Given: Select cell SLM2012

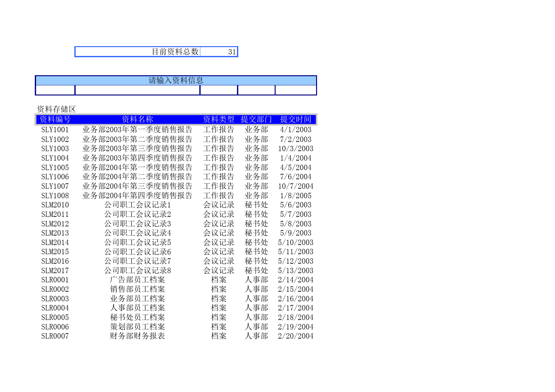Looking at the screenshot, I should (x=55, y=224).
